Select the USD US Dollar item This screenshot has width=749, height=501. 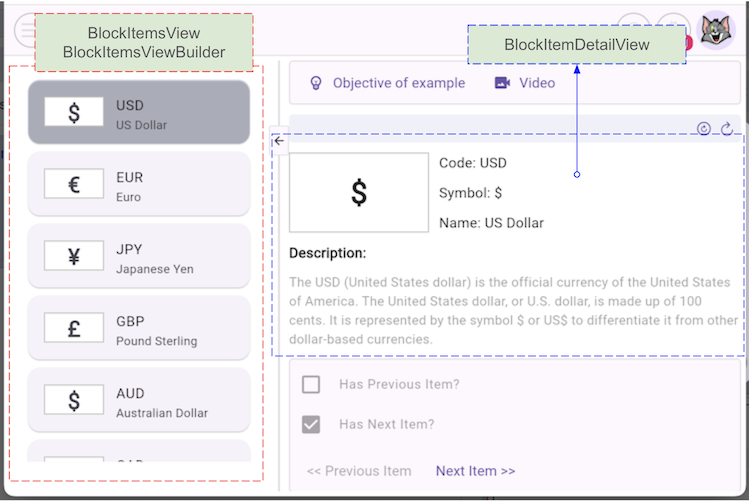138,113
